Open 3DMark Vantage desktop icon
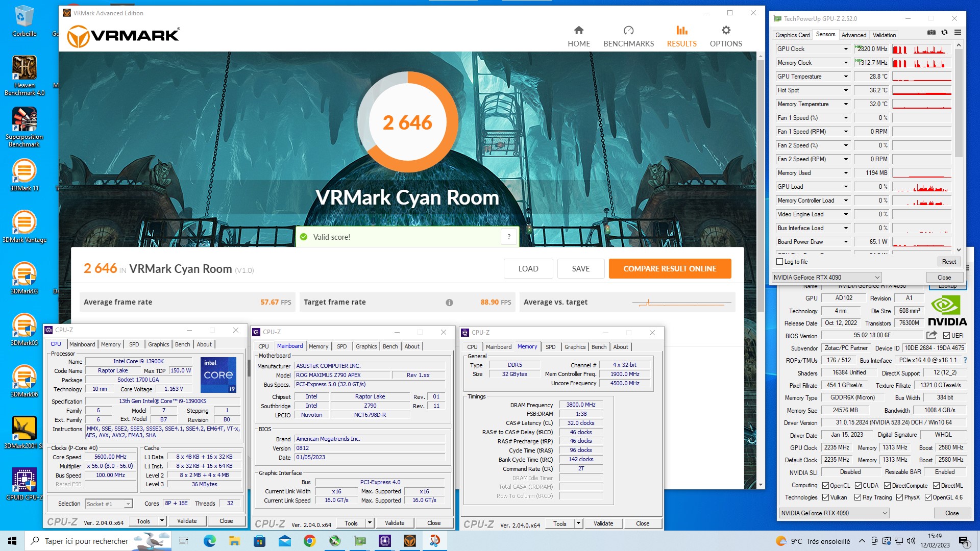 (24, 227)
